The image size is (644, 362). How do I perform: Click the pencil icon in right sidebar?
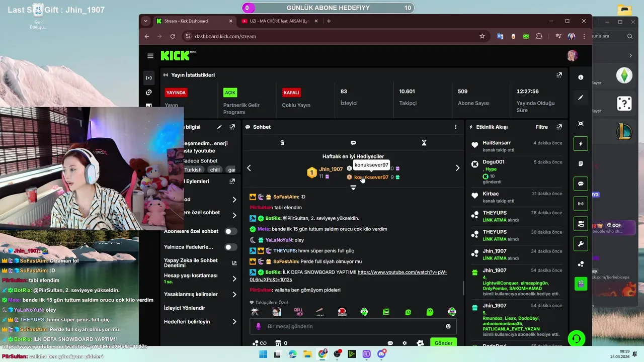pyautogui.click(x=581, y=98)
